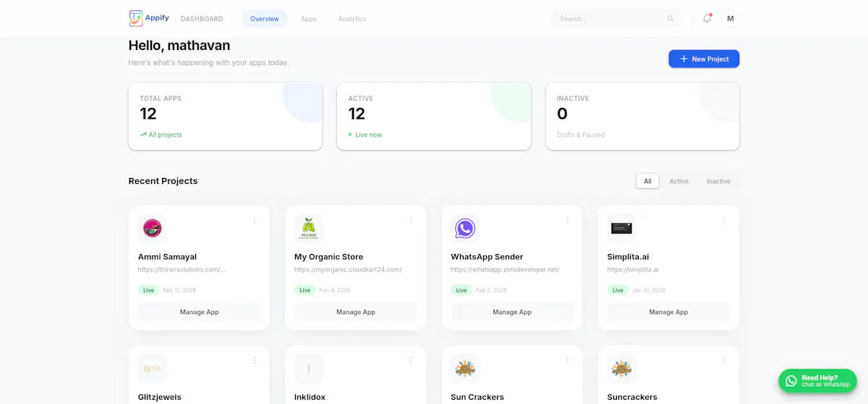Viewport: 868px width, 404px height.
Task: Click the WhatsApp Sender app icon
Action: (x=465, y=229)
